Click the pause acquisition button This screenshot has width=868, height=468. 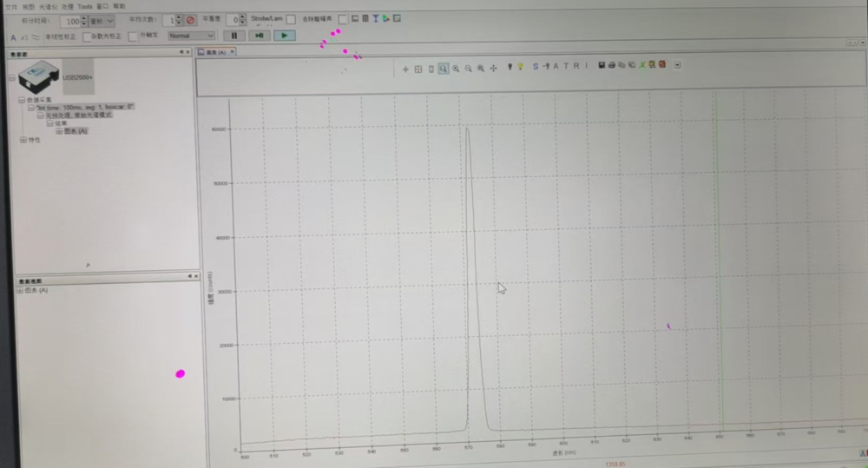pos(234,36)
